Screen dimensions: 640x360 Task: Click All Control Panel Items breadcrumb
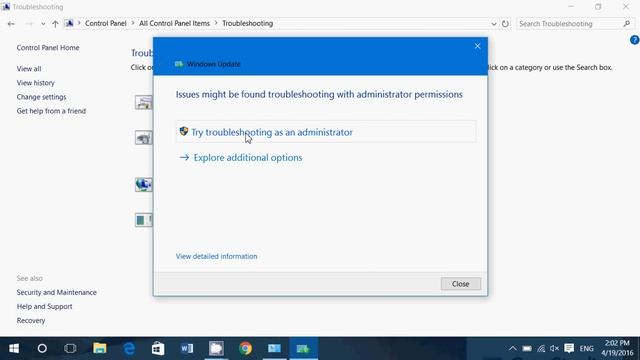click(174, 23)
